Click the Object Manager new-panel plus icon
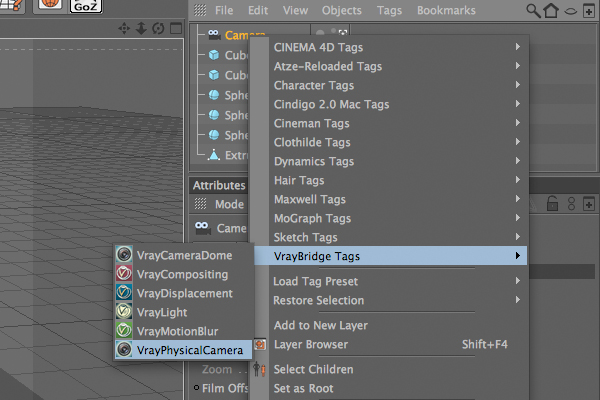 (x=589, y=11)
